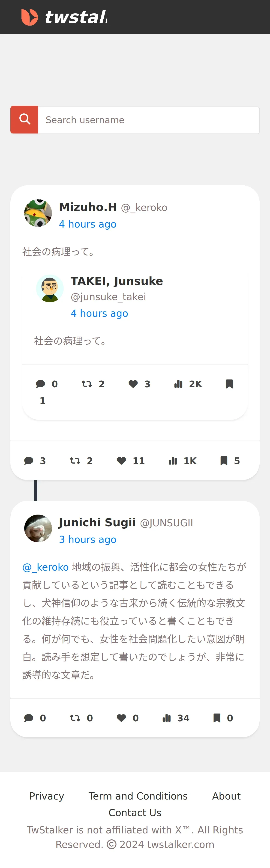Click retweet icon on Junichi Sugii tweet

(75, 718)
